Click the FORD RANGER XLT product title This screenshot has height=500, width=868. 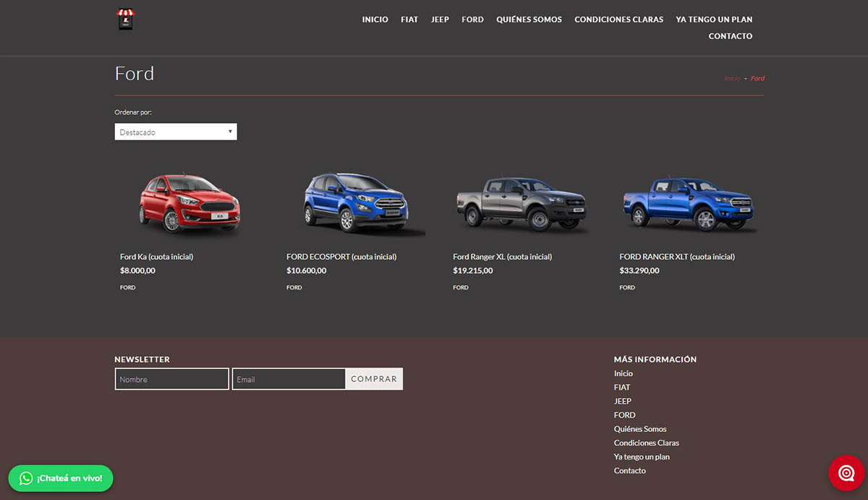pyautogui.click(x=677, y=257)
